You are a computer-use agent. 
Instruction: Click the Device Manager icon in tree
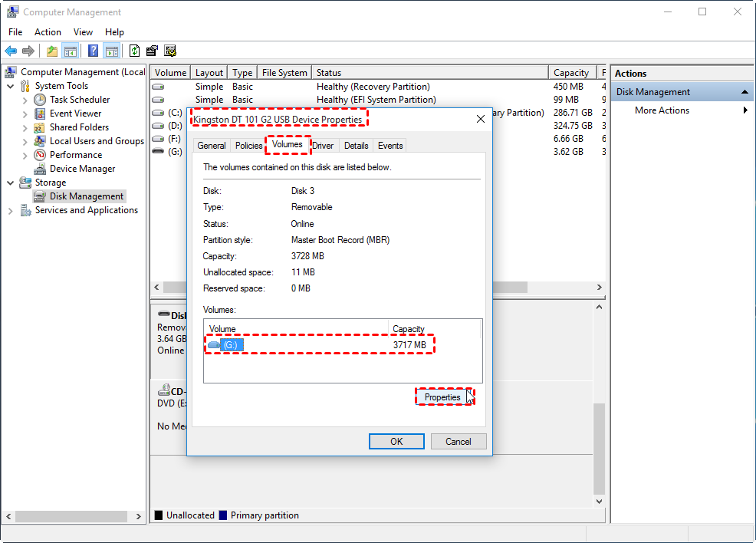(x=40, y=169)
